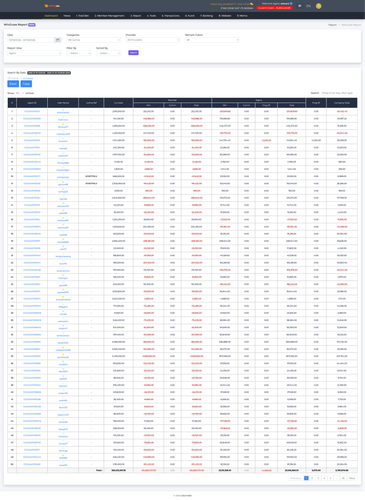The width and height of the screenshot is (365, 500).
Task: Open the EN language selector
Action: 308,6
